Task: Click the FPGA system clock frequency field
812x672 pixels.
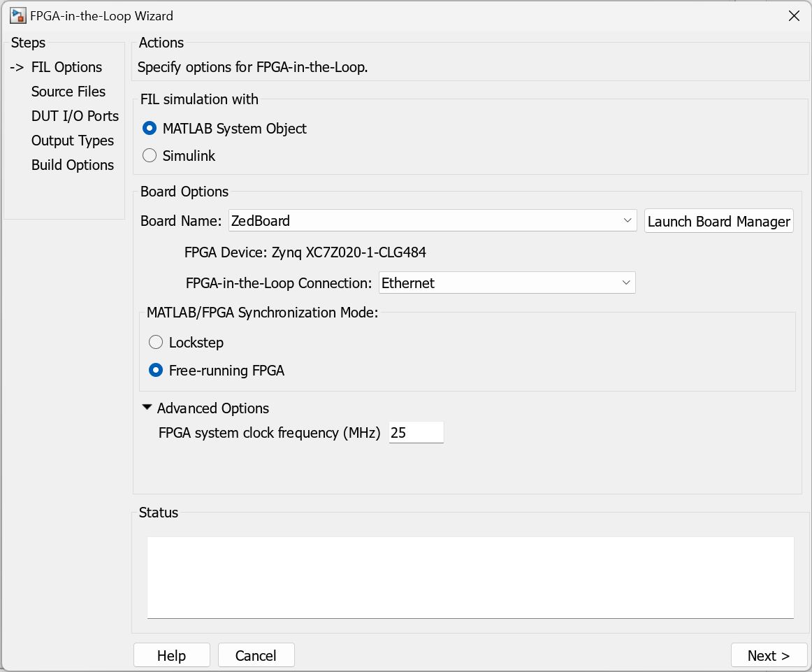Action: pos(416,433)
